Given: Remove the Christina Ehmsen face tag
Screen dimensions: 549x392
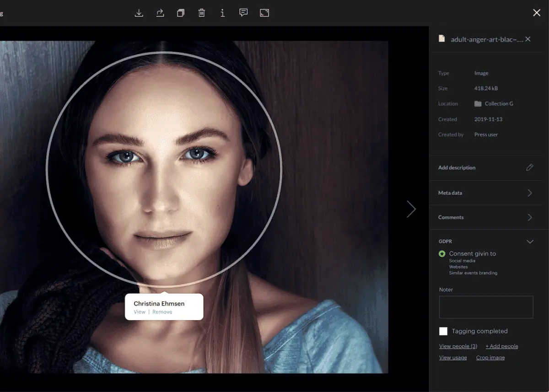Looking at the screenshot, I should coord(162,312).
